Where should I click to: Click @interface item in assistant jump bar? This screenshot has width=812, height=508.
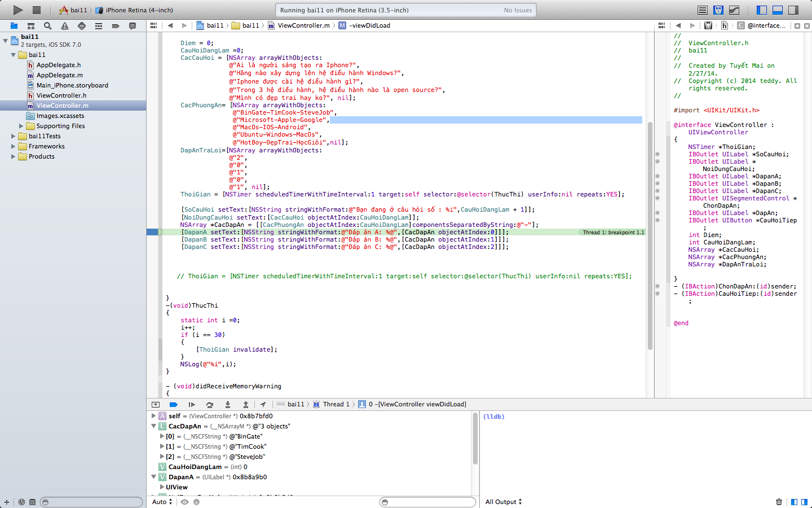tap(761, 25)
